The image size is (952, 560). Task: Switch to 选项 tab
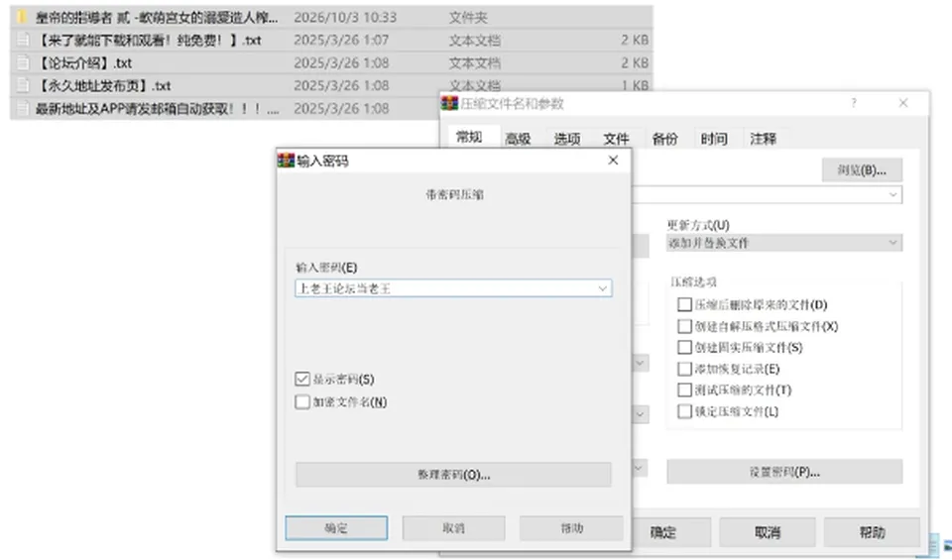[x=567, y=139]
